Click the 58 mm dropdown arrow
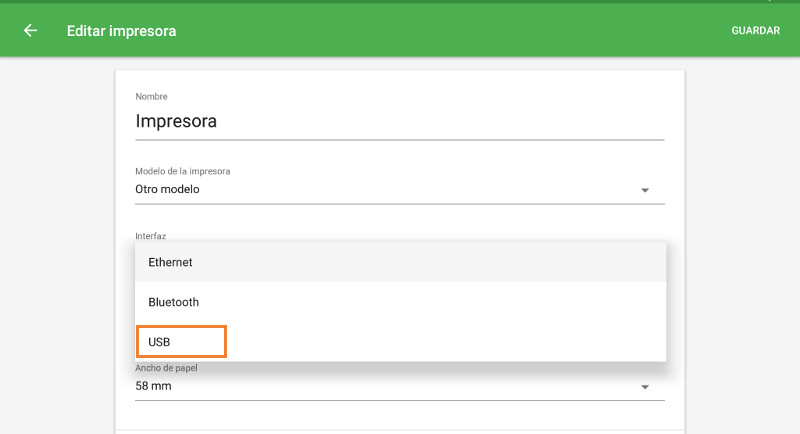The width and height of the screenshot is (800, 434). click(x=645, y=386)
